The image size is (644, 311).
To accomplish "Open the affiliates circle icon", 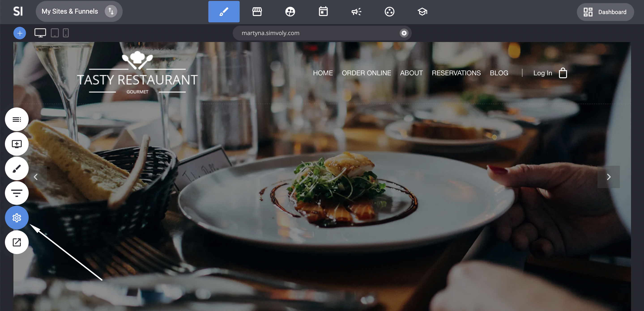I will pyautogui.click(x=389, y=11).
